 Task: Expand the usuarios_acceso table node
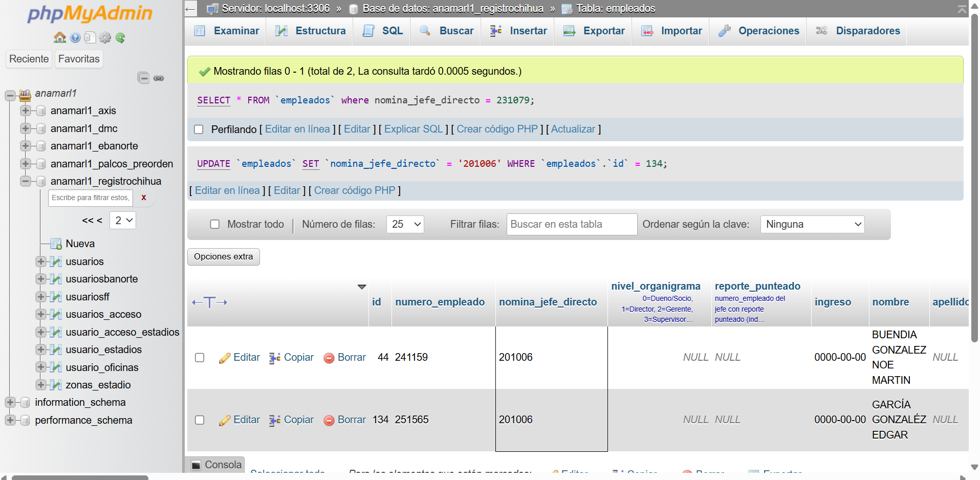[40, 314]
